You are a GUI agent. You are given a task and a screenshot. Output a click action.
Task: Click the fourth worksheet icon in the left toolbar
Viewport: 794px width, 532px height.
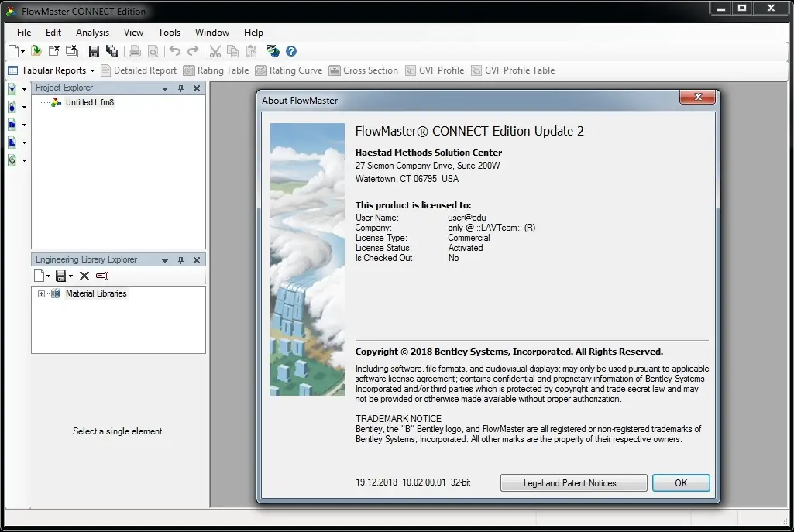[12, 142]
